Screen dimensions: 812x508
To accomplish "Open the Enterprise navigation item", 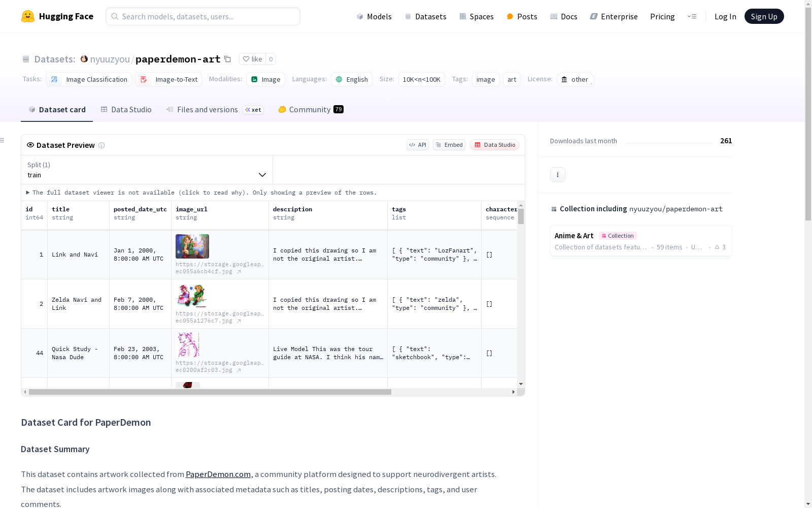I will [614, 16].
